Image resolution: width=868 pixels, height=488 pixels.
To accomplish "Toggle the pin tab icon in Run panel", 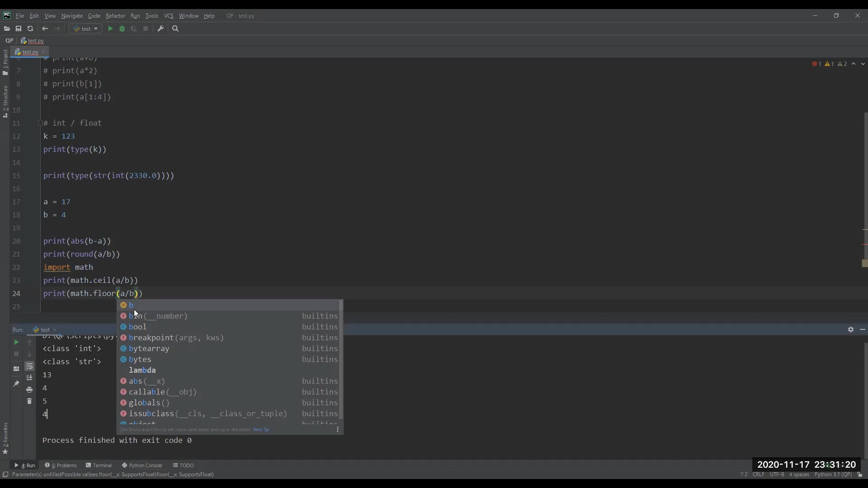I will 16,384.
